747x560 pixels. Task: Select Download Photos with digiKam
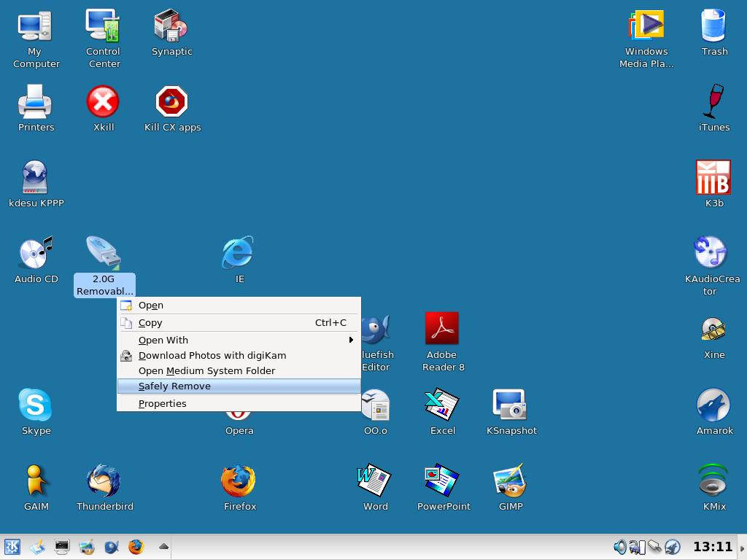point(239,356)
